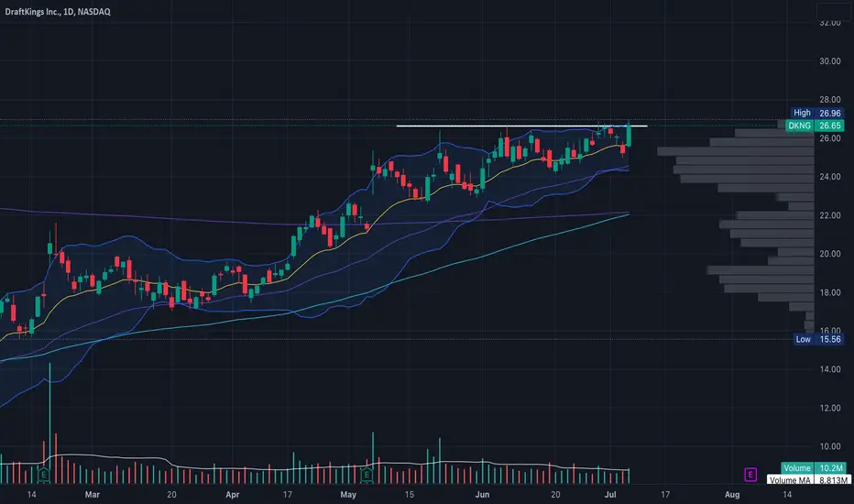Click the May date axis label

[x=348, y=495]
